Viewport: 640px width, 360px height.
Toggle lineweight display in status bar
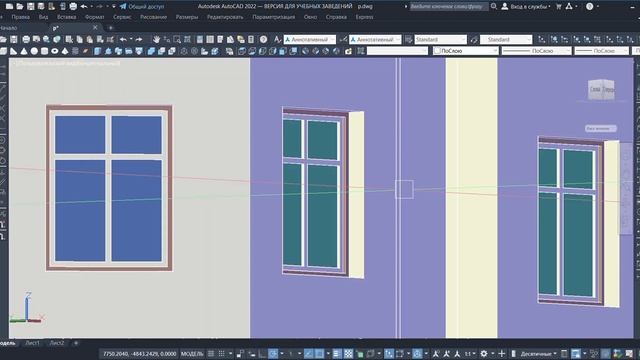tap(337, 354)
